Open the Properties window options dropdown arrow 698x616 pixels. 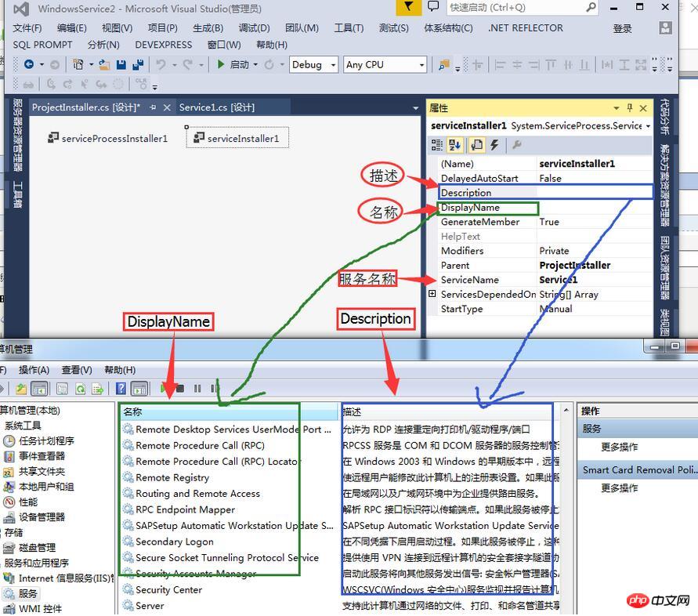coord(617,108)
